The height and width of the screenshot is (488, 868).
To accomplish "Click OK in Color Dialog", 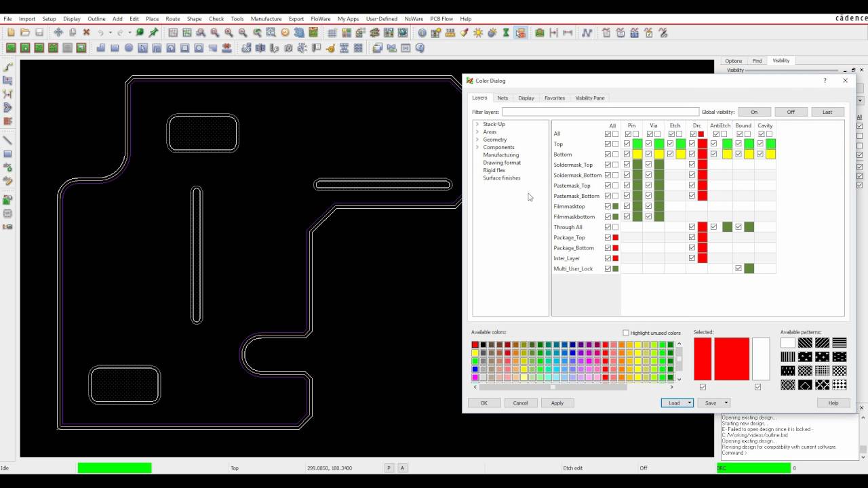I will [484, 403].
